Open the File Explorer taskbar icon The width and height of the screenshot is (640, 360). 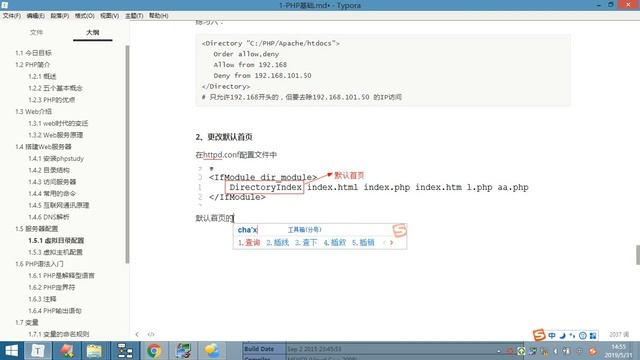pos(94,351)
